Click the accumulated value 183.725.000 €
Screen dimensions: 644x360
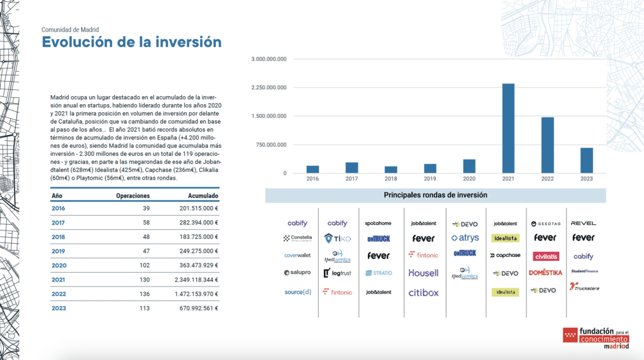click(x=199, y=237)
